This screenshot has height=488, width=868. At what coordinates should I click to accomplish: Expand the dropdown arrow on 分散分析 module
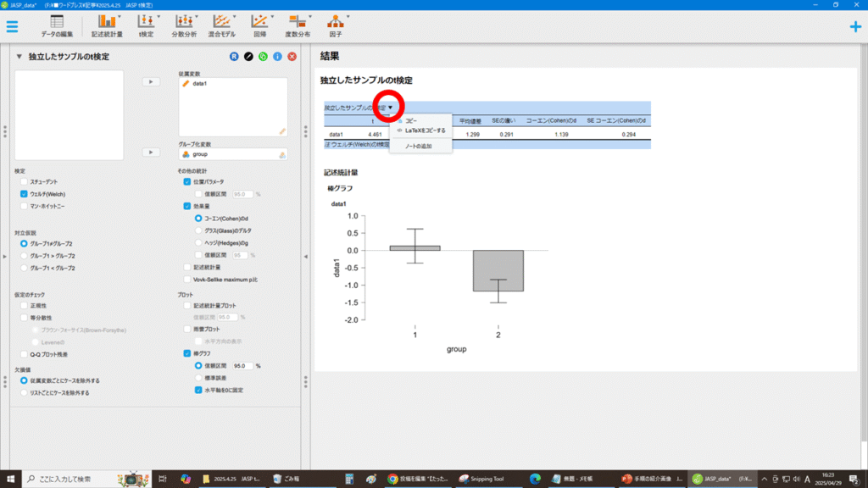197,17
